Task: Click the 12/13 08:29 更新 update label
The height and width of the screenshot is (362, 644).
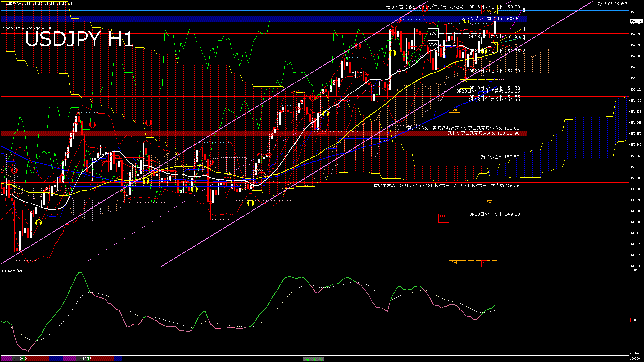Action: [612, 4]
